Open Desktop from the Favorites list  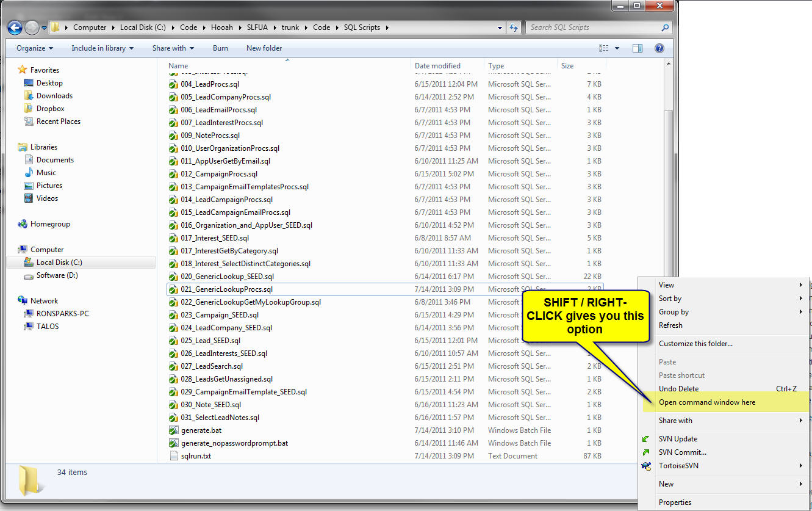[x=49, y=82]
